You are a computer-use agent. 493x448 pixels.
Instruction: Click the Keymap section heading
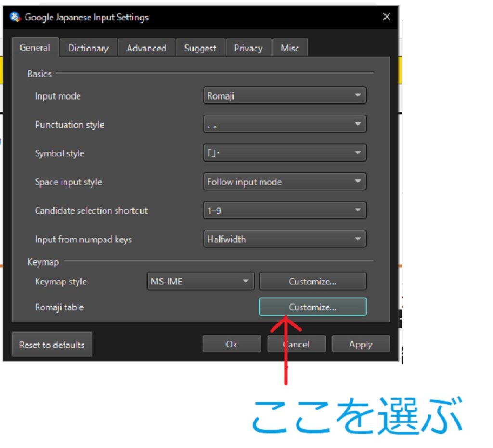click(43, 262)
